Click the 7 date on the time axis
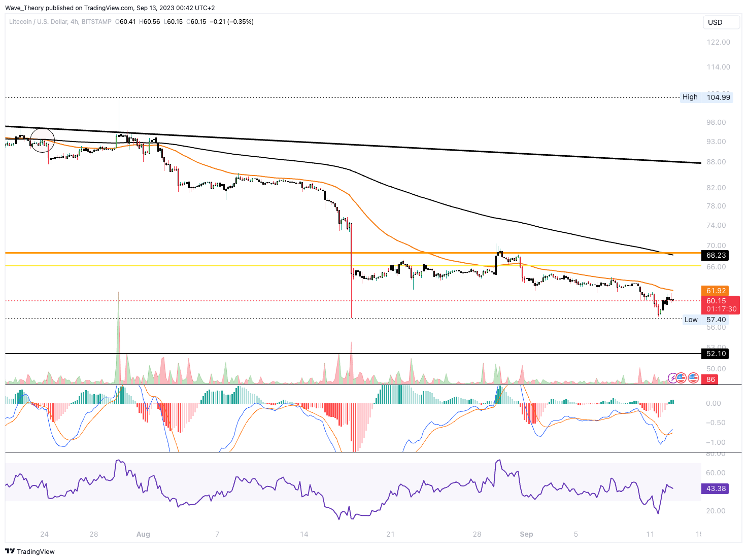This screenshot has width=747, height=560. (x=217, y=534)
